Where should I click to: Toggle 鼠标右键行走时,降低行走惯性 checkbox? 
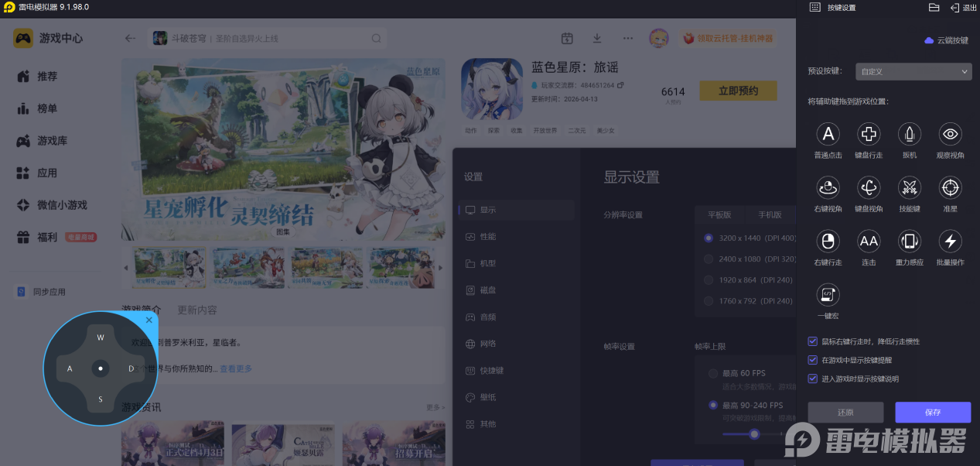[x=812, y=341]
